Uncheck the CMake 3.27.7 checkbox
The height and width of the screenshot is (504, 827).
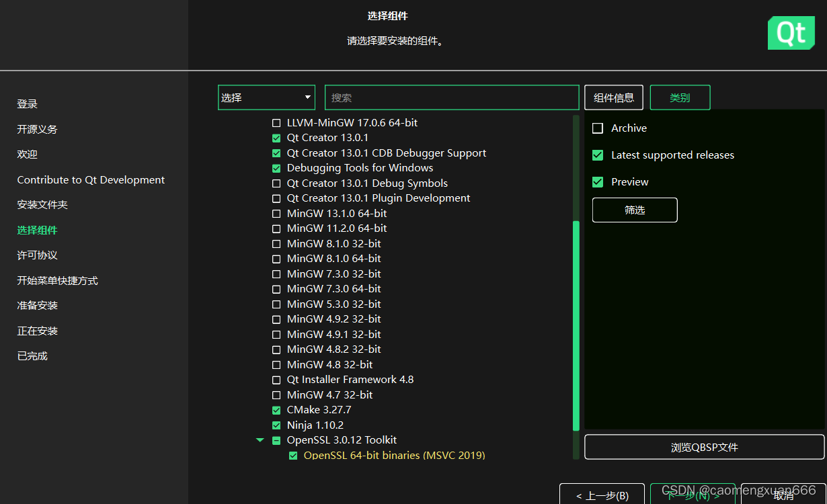[276, 411]
